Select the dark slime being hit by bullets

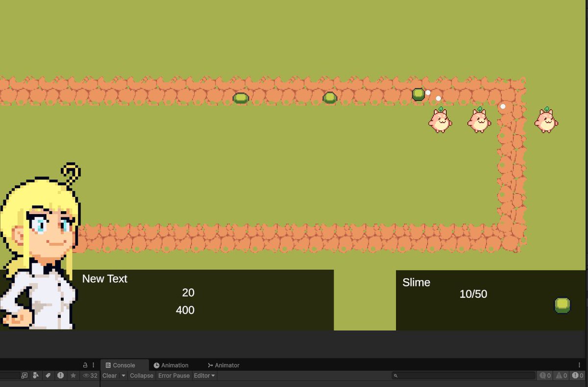(x=418, y=94)
